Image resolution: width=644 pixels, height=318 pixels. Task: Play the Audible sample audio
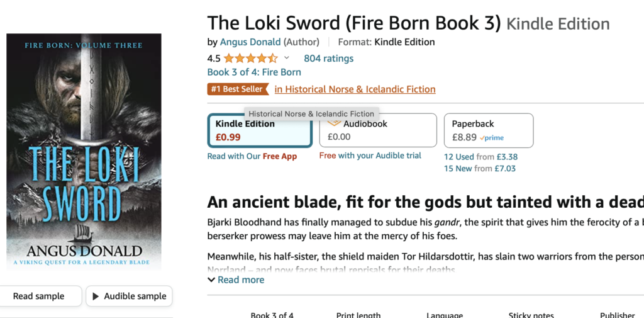pos(129,296)
